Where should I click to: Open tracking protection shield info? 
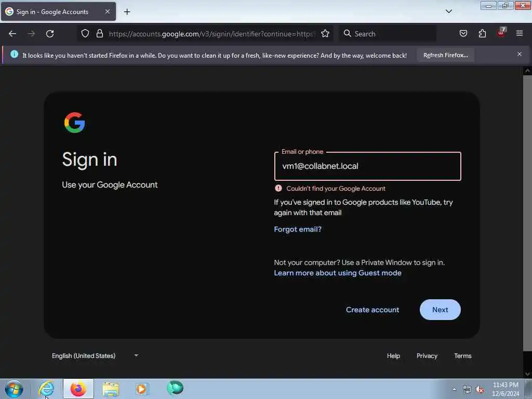pos(85,33)
